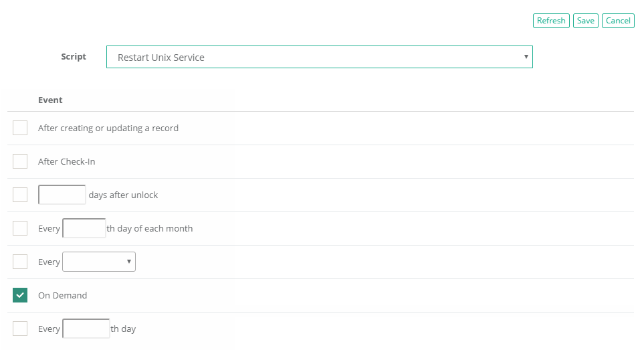
Task: Click 'After creating or updating a record' text
Action: (x=108, y=128)
